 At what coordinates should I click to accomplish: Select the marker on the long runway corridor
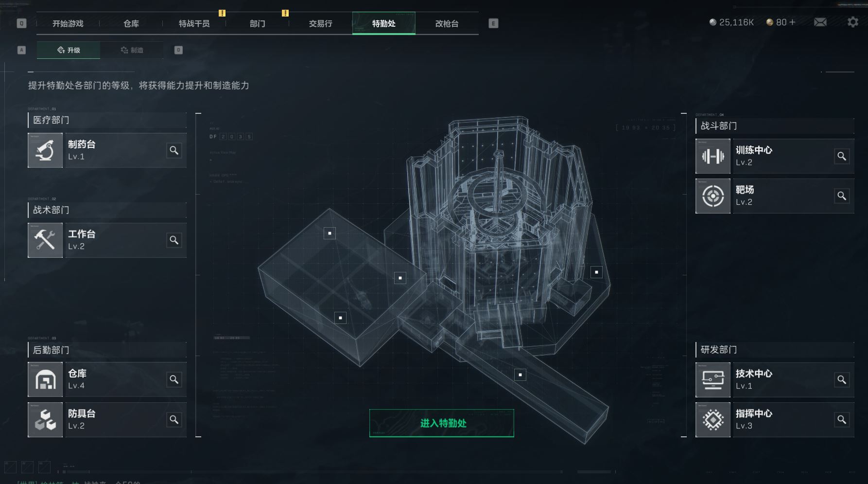[x=520, y=375]
